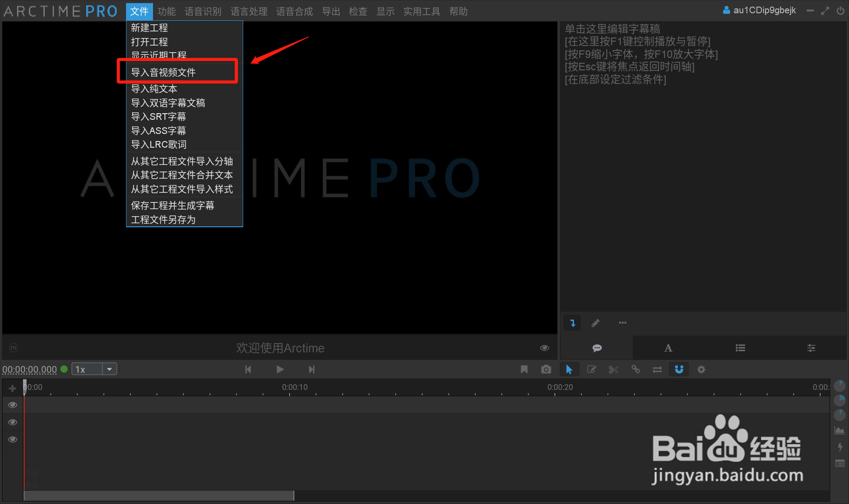The width and height of the screenshot is (849, 504).
Task: Toggle visibility eye of first track
Action: pyautogui.click(x=12, y=405)
